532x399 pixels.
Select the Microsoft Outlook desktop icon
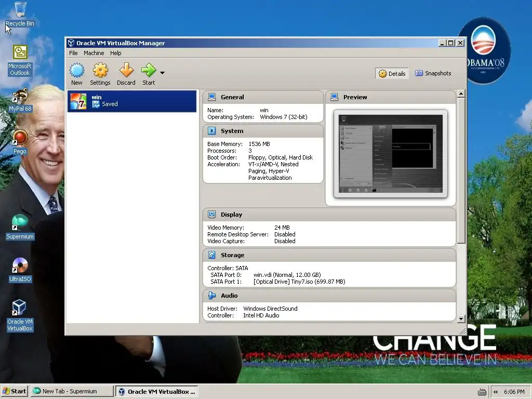[20, 60]
